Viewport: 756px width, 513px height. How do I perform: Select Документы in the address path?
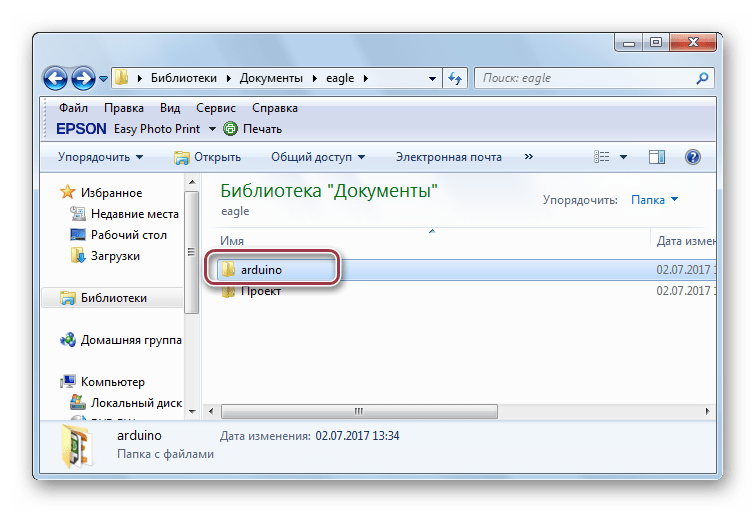pyautogui.click(x=271, y=78)
